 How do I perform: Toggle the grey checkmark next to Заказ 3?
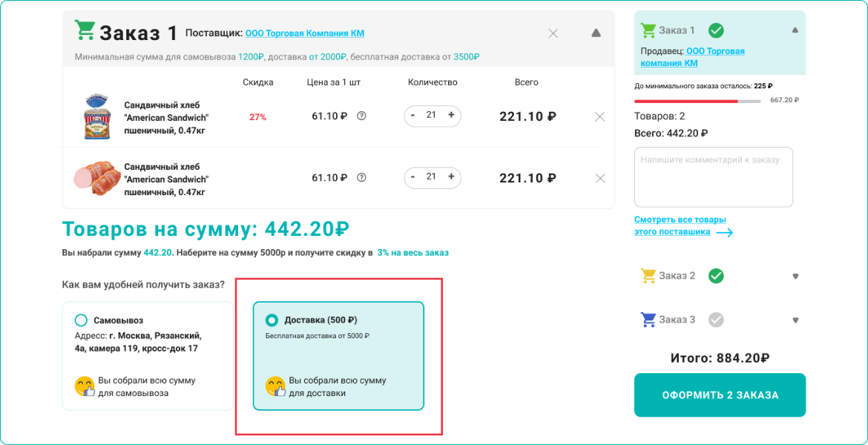(716, 320)
